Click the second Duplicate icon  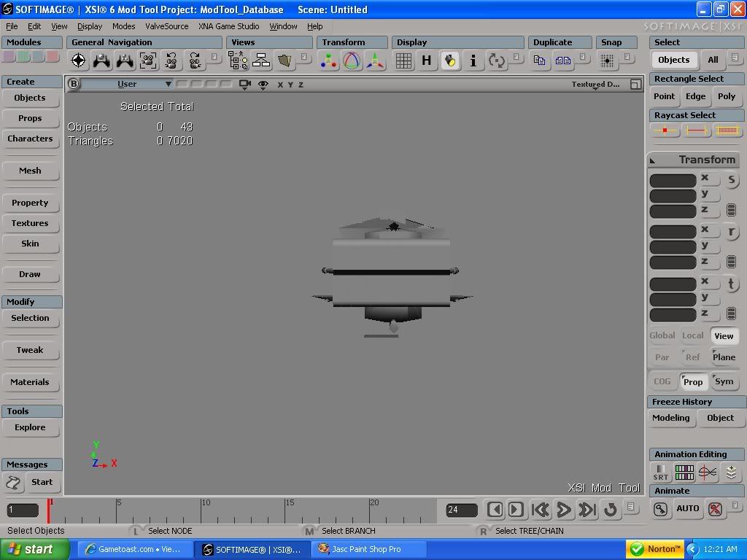pyautogui.click(x=562, y=60)
